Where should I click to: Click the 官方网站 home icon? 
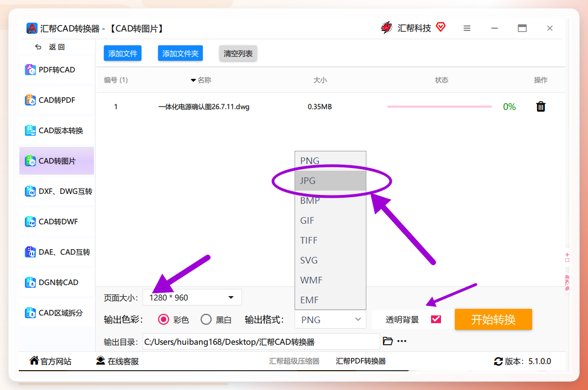[x=34, y=361]
